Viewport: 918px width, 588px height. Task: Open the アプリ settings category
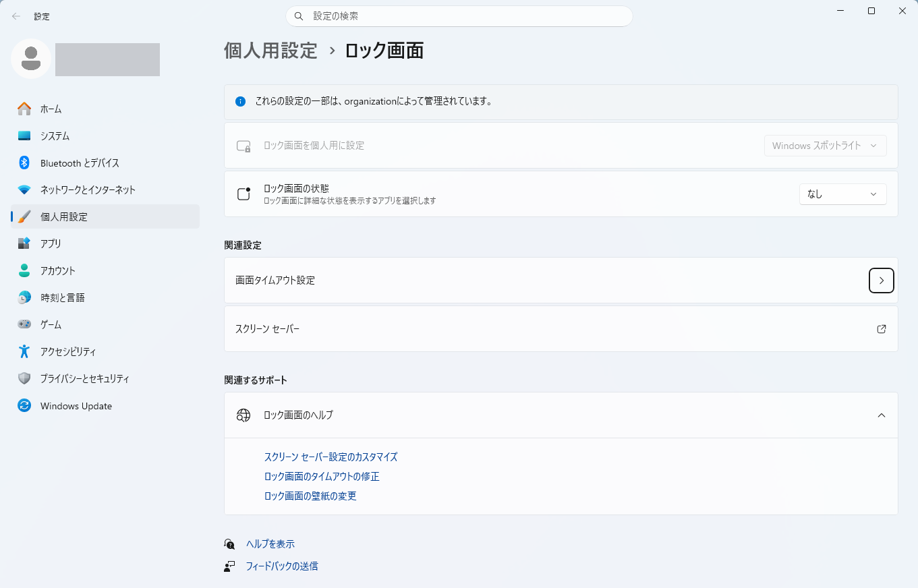coord(105,243)
